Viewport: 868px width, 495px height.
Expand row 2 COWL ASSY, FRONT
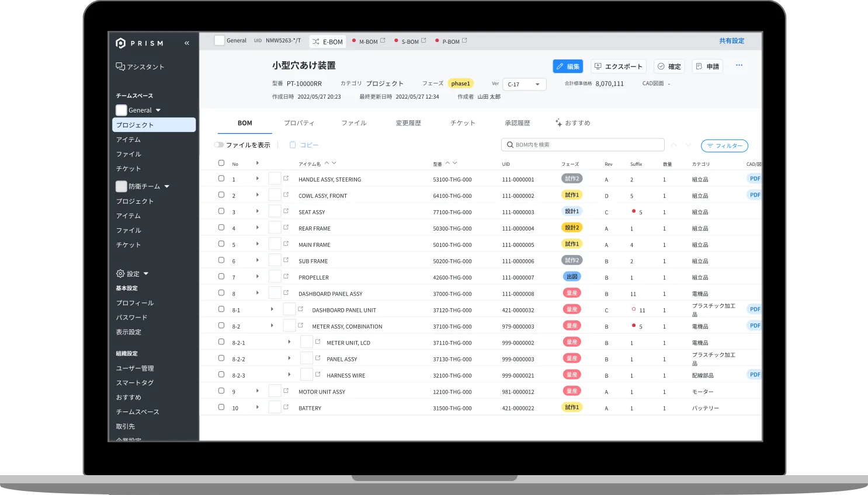click(x=258, y=195)
